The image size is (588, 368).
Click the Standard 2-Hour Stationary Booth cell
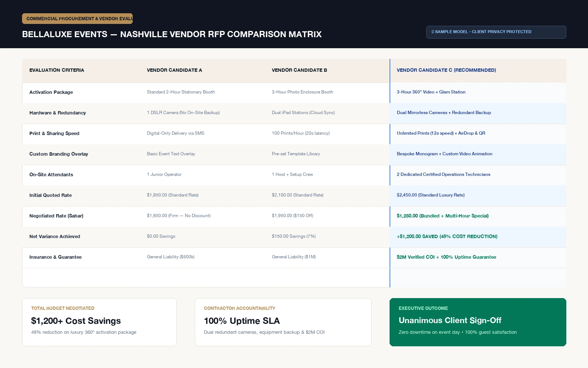tap(181, 92)
